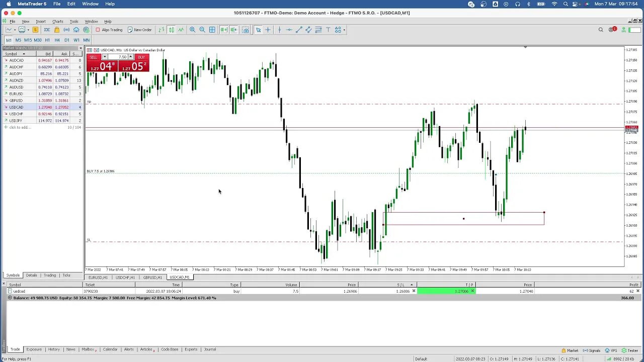The width and height of the screenshot is (644, 362).
Task: Select the H1 timeframe
Action: [x=47, y=40]
